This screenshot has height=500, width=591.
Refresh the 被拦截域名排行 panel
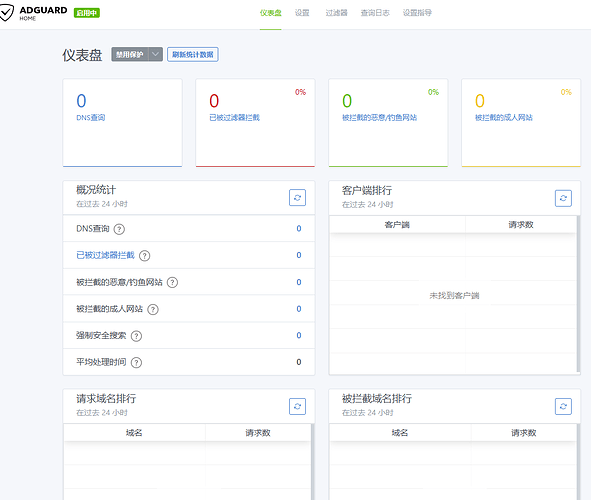pyautogui.click(x=563, y=406)
